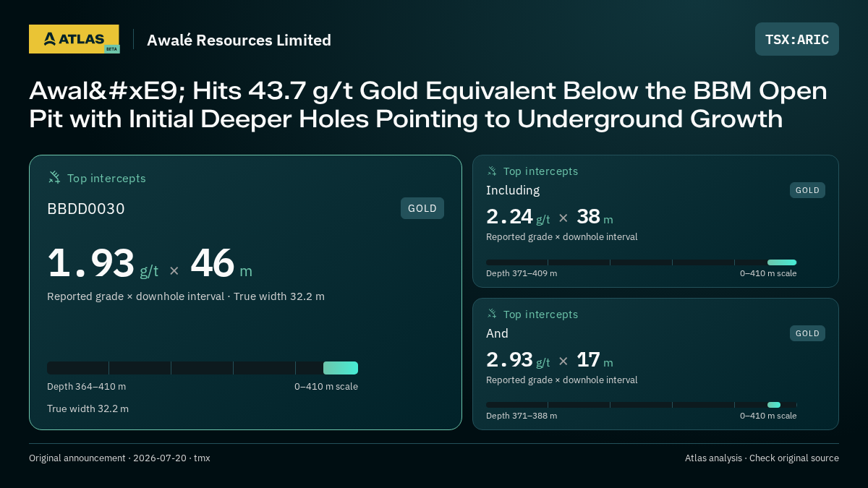Click the TSX:ARIC ticker badge

click(797, 39)
